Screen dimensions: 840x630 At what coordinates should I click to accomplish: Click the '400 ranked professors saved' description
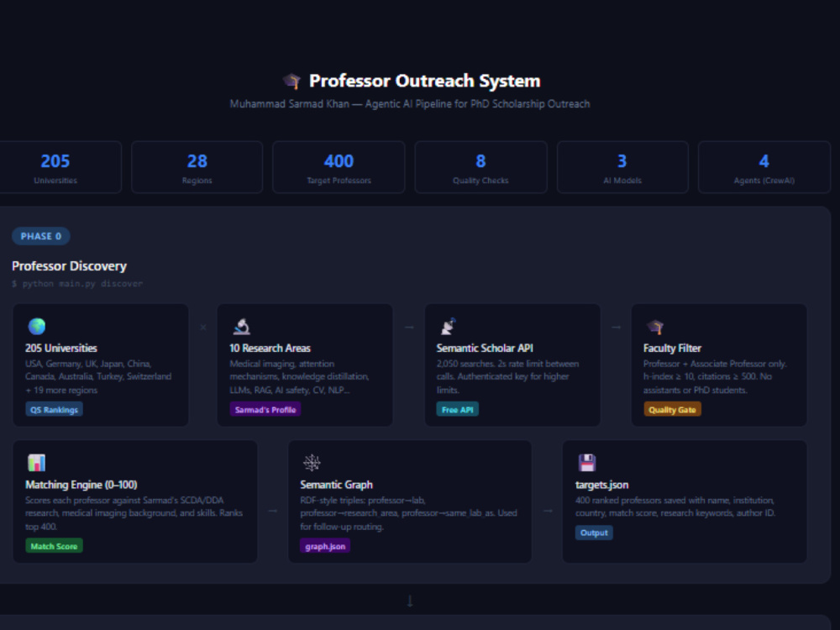click(x=675, y=507)
